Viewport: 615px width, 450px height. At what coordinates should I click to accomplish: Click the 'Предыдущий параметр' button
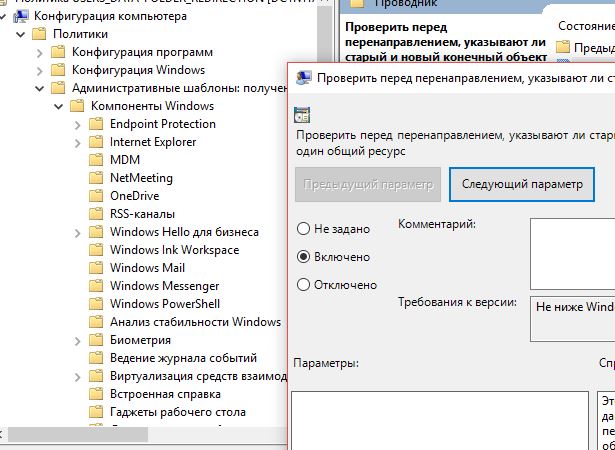pos(368,184)
